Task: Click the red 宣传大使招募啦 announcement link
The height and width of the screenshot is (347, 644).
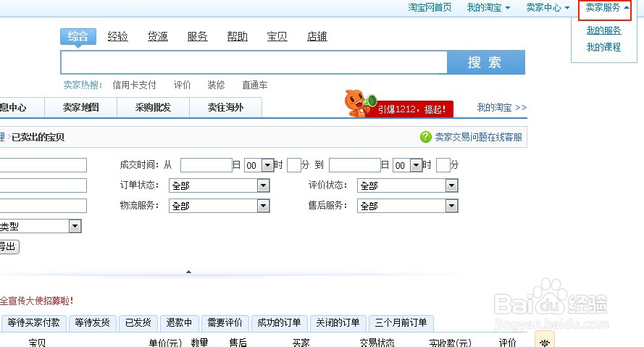Action: (37, 301)
